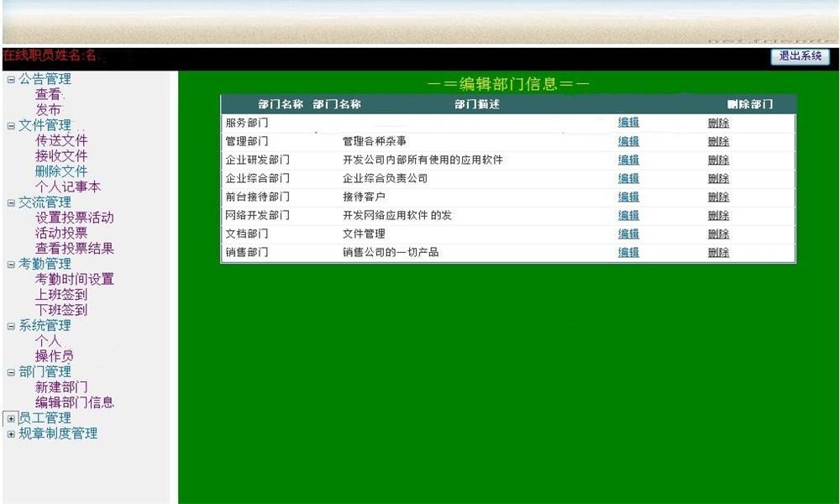Image resolution: width=840 pixels, height=504 pixels.
Task: Select description 企业综合负责公司
Action: (386, 179)
